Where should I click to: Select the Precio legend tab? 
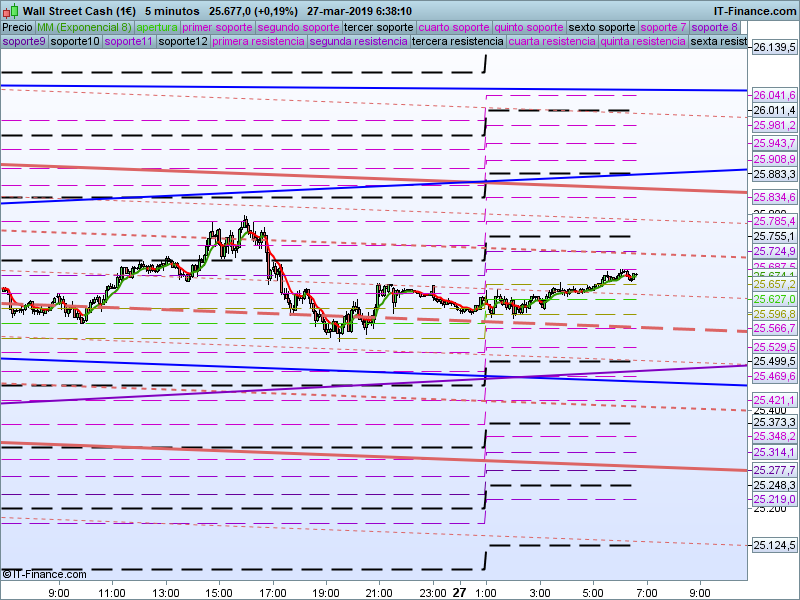pos(17,28)
